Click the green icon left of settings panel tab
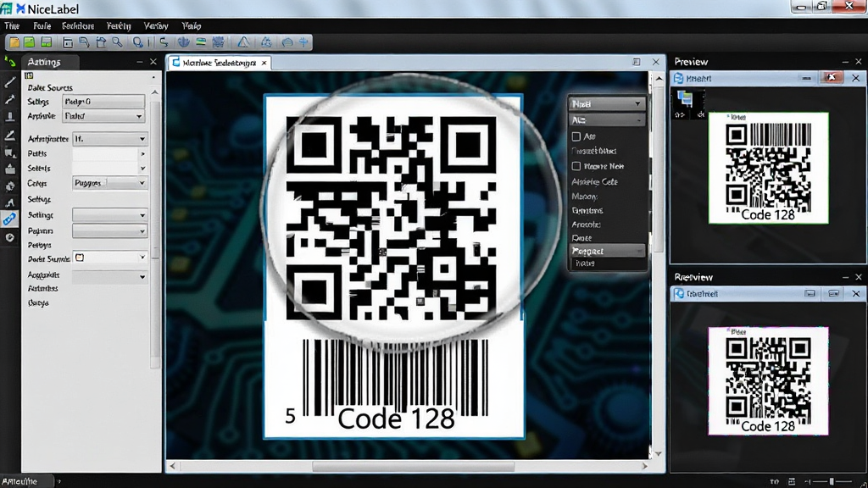 tap(10, 61)
